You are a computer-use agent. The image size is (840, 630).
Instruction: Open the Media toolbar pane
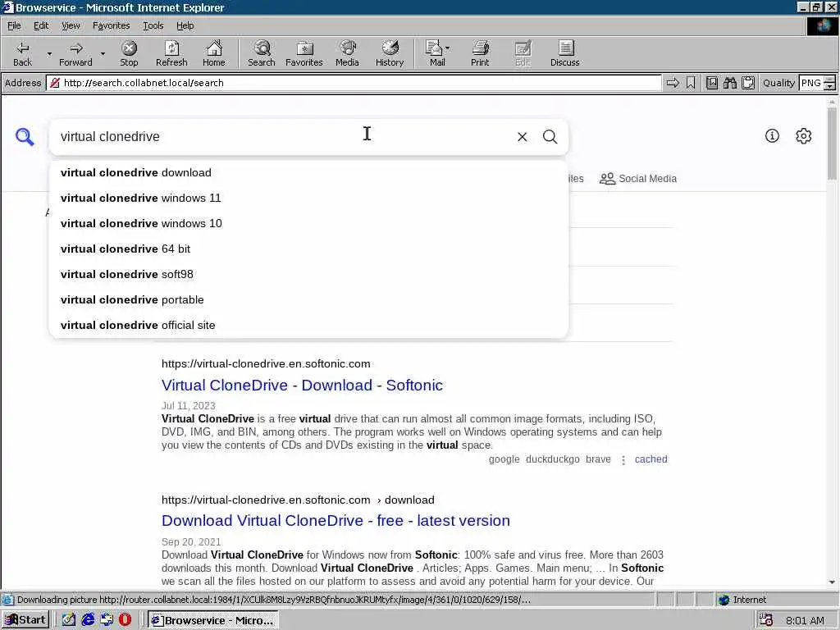tap(347, 54)
